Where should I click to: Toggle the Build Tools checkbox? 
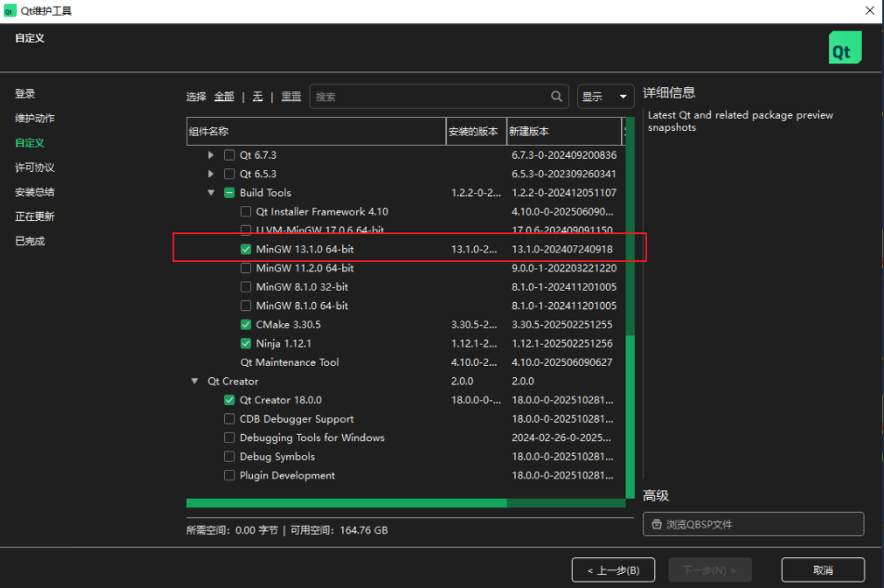[230, 192]
